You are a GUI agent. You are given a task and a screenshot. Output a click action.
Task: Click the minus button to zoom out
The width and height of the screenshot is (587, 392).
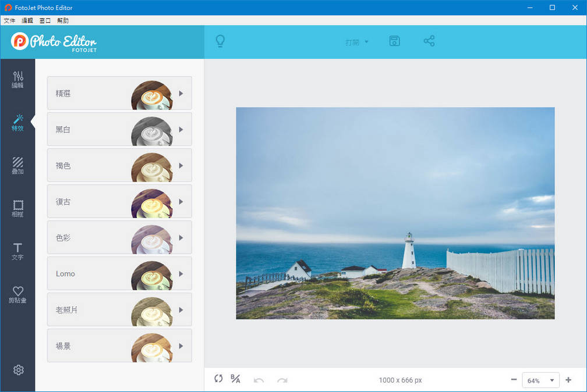514,380
